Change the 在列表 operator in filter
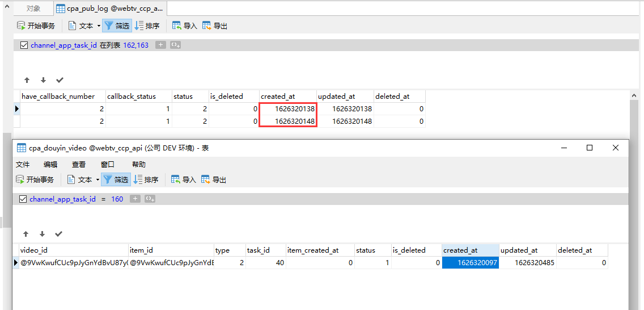644x310 pixels. click(110, 45)
